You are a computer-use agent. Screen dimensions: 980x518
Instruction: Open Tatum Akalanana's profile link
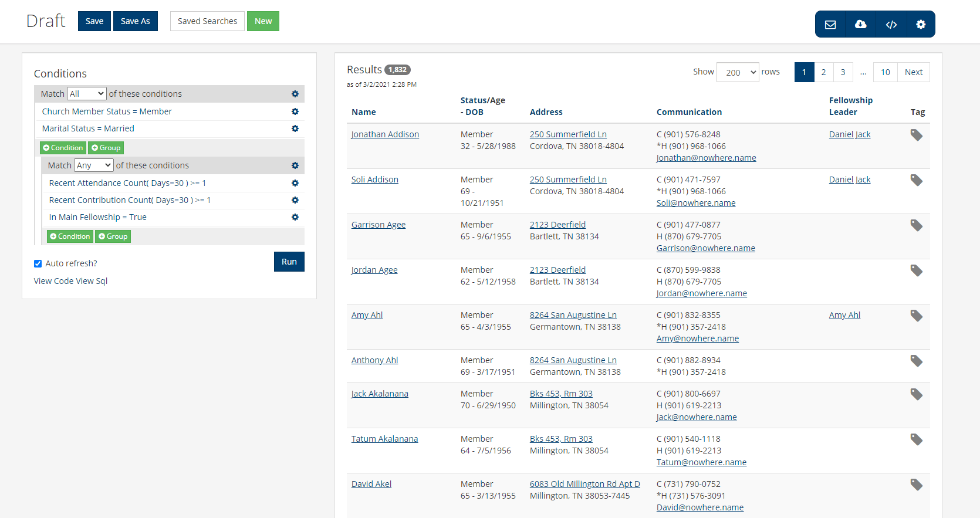click(385, 439)
